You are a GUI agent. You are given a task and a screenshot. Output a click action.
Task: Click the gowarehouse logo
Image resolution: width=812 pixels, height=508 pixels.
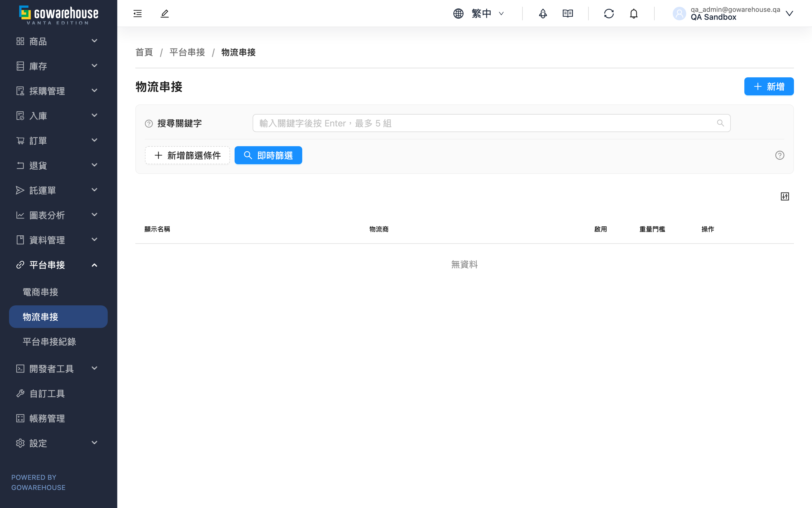coord(58,15)
